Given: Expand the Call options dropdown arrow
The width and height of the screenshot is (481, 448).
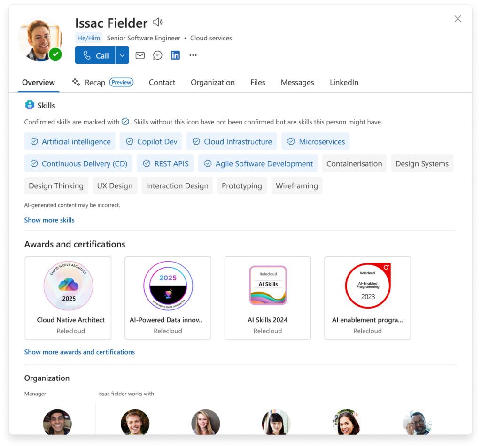Looking at the screenshot, I should 122,55.
